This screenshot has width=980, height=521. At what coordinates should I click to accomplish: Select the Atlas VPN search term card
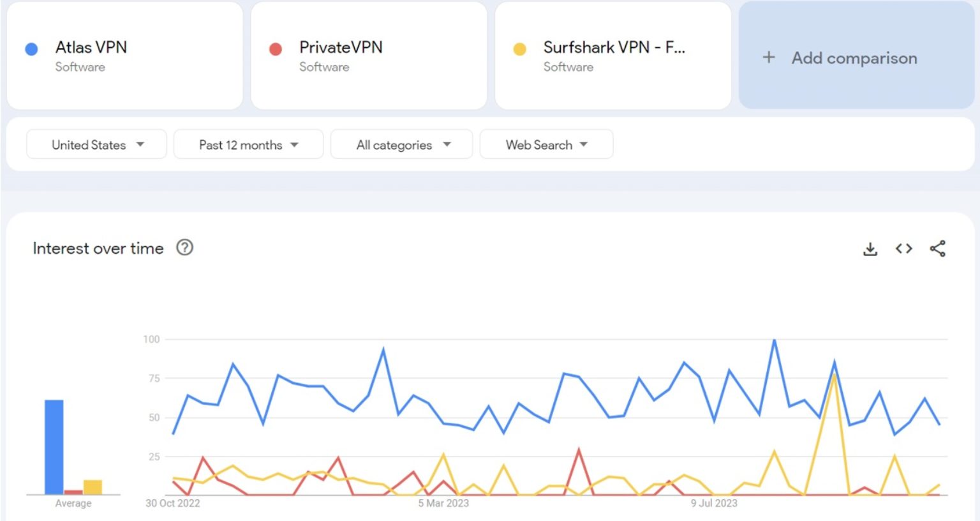click(124, 56)
